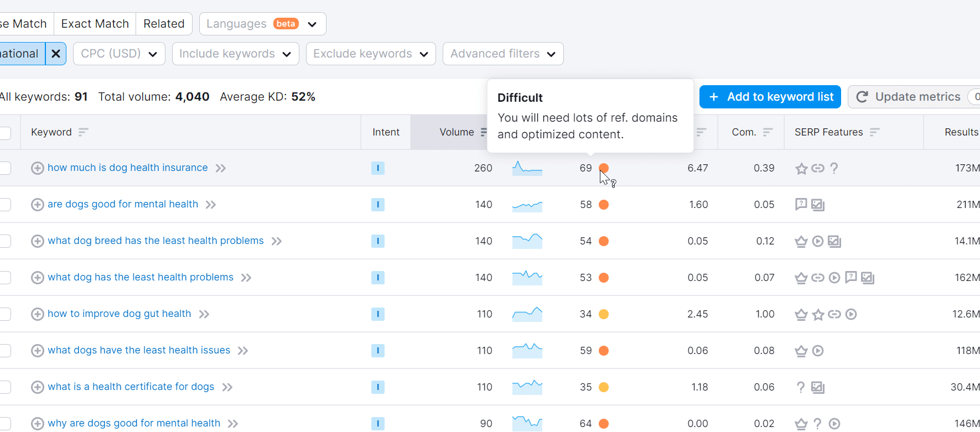Click orange KD dot for difficulty 69
This screenshot has width=980, height=432.
coord(604,168)
